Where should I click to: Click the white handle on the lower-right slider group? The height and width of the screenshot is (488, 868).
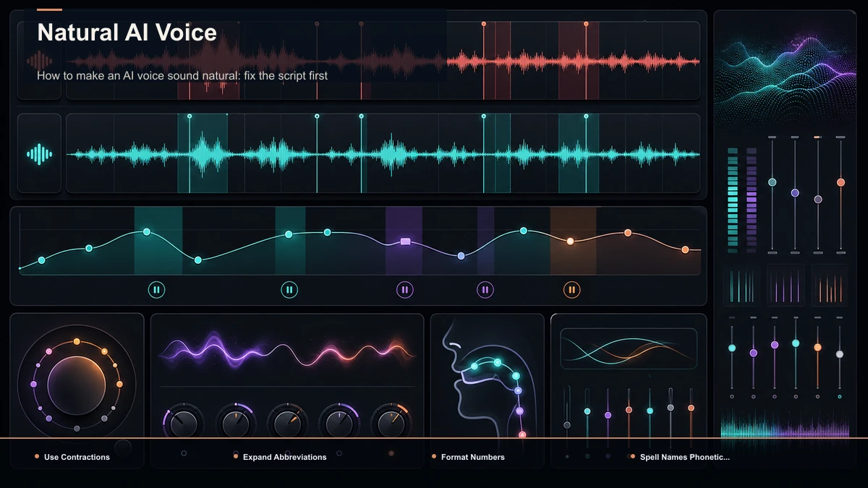coord(839,354)
